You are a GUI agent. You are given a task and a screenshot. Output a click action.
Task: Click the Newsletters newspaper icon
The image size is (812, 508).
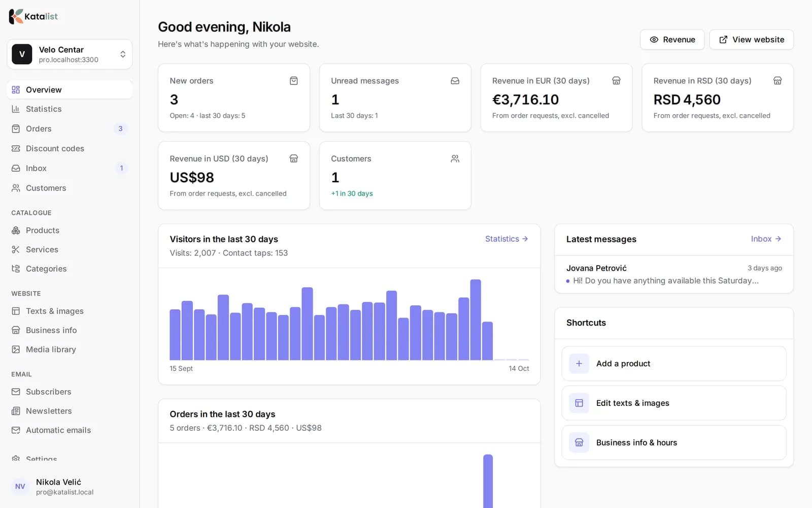point(16,411)
